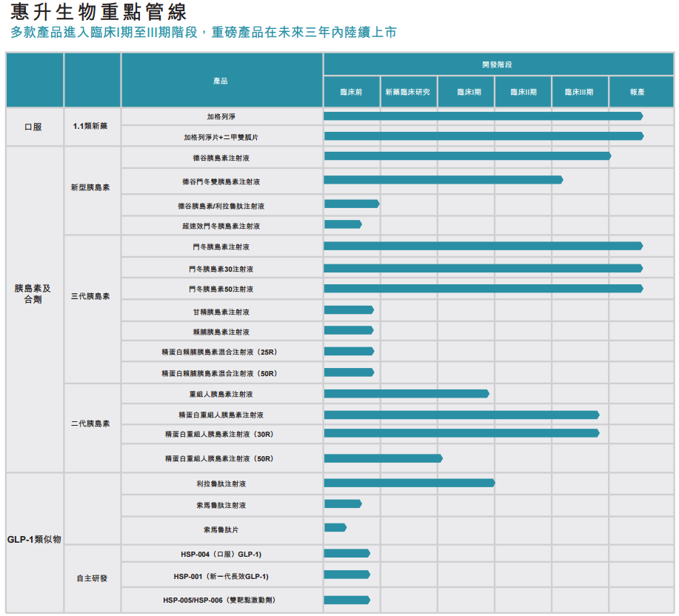
Task: Click the progress bar for 德谷胰島素注射液
Action: pos(468,155)
